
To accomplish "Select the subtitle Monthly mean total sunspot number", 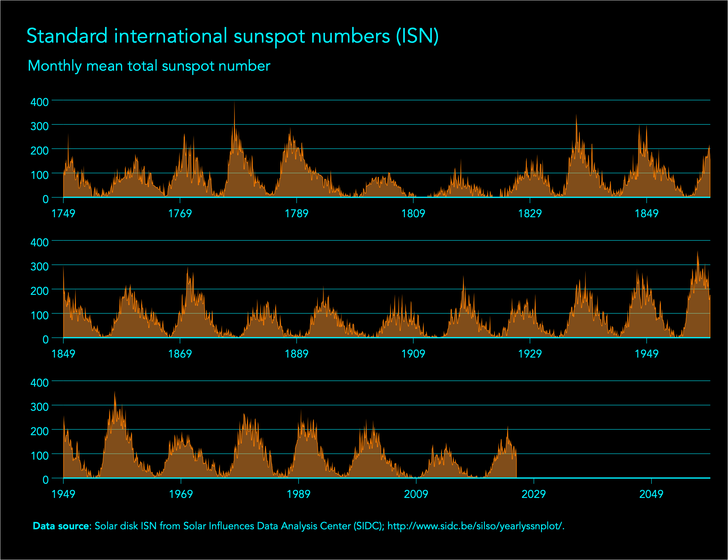I will pos(149,66).
